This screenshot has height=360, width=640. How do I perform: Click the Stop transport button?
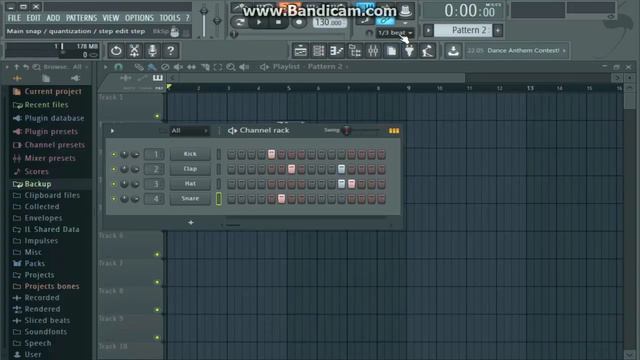coord(278,22)
